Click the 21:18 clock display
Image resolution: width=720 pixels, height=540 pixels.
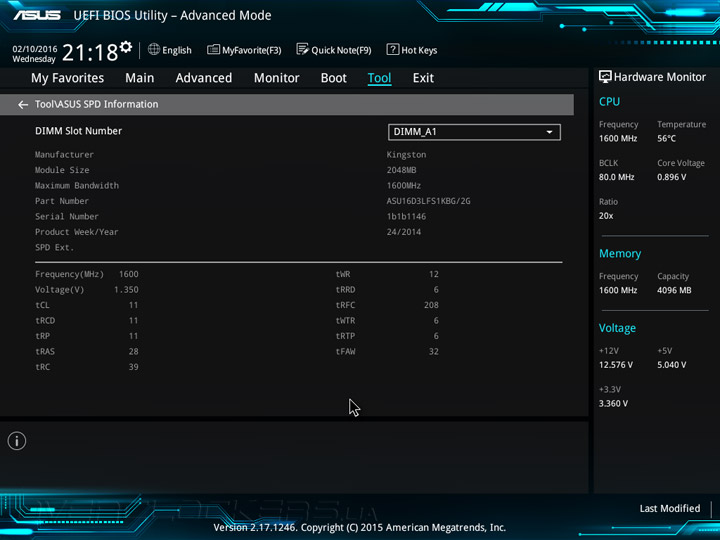(x=90, y=53)
